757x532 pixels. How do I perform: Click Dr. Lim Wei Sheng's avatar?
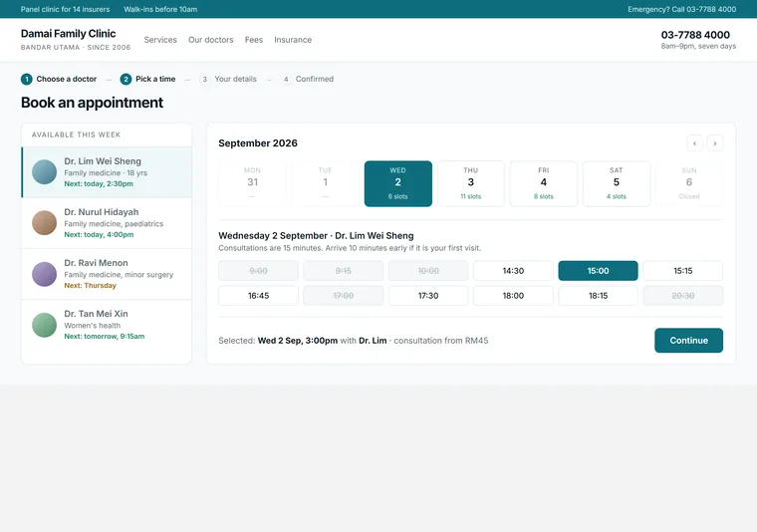pos(45,172)
